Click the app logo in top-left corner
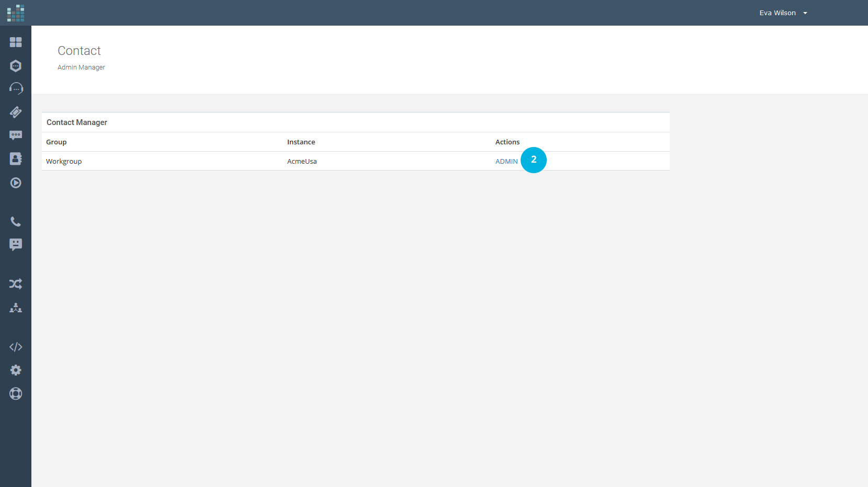This screenshot has height=487, width=868. click(x=16, y=13)
